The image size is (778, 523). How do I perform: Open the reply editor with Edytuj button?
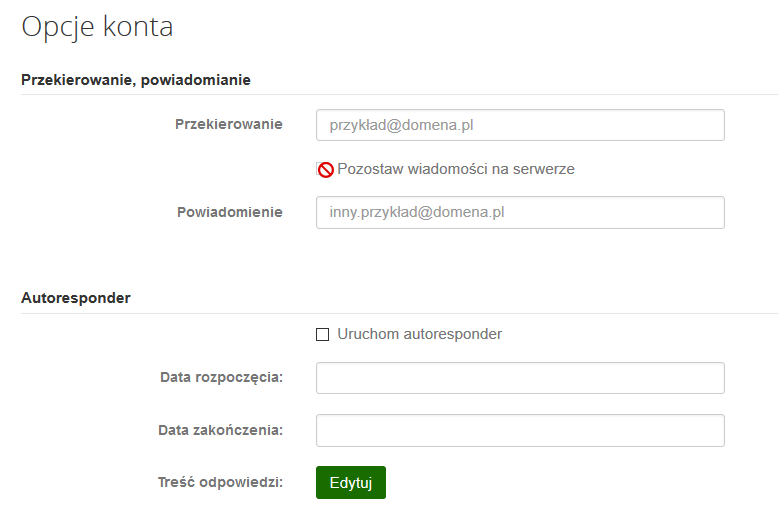351,482
